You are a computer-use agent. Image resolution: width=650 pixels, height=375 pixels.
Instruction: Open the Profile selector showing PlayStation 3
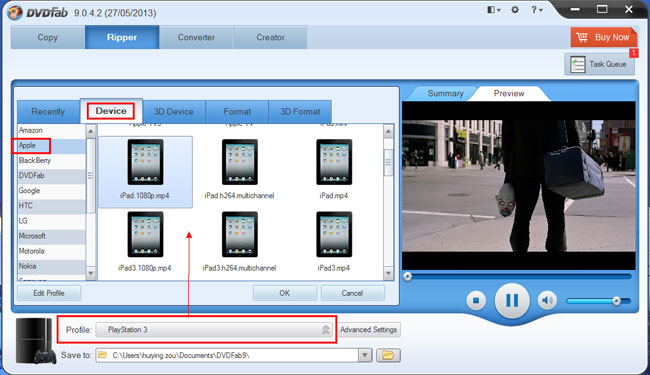215,330
